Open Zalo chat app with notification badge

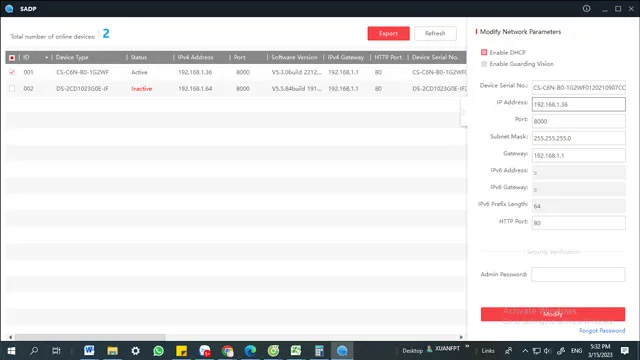tap(205, 351)
